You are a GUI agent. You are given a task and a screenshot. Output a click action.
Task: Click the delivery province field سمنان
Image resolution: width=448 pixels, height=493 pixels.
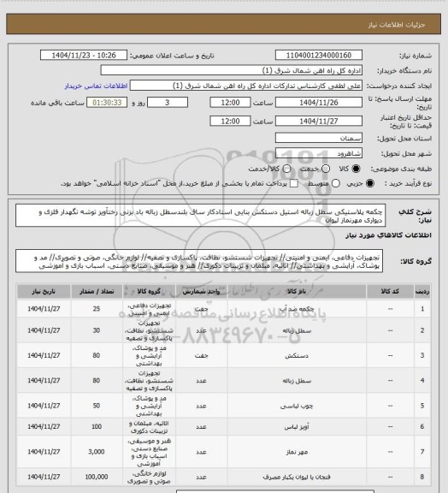(319, 138)
